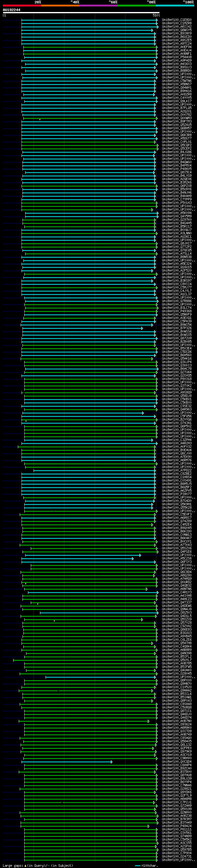Select the UniRef100_Q16U15 label
197x868 pixels.
point(177,267)
